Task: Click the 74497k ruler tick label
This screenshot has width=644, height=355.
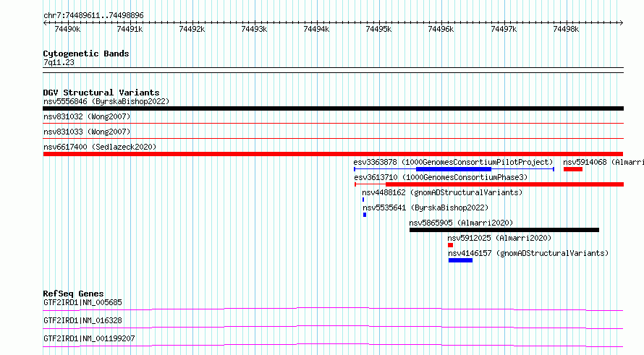Action: [504, 29]
